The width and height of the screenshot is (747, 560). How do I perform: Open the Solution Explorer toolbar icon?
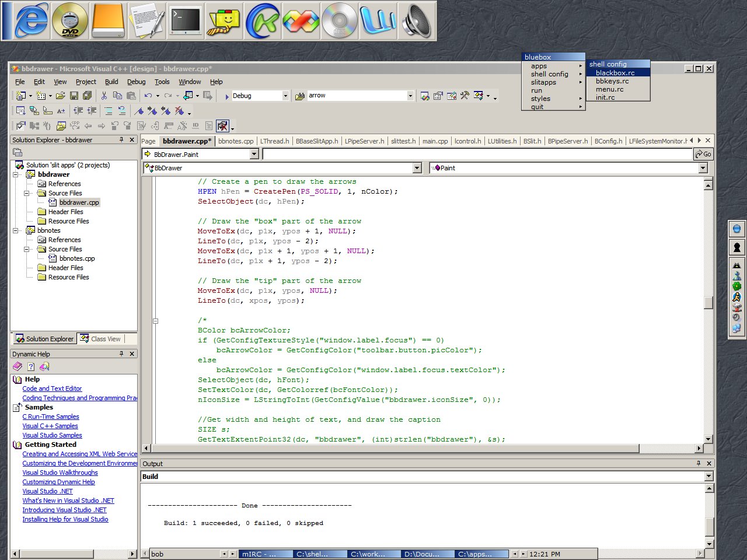[x=425, y=96]
